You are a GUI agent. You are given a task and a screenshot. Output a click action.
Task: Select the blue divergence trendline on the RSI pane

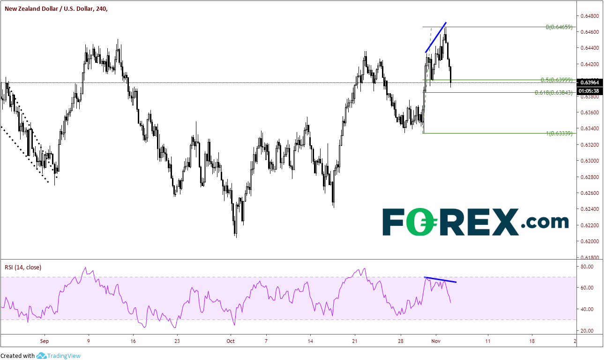click(x=440, y=280)
